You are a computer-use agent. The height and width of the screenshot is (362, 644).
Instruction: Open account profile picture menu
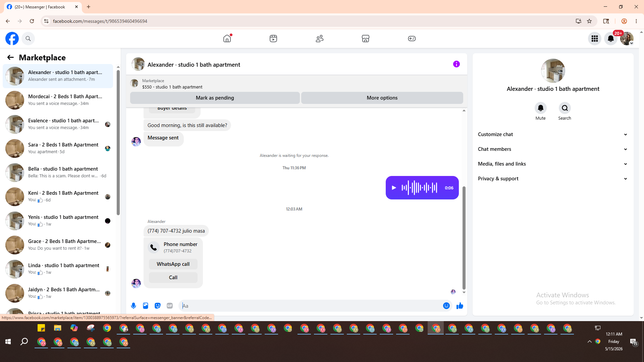[x=627, y=39]
